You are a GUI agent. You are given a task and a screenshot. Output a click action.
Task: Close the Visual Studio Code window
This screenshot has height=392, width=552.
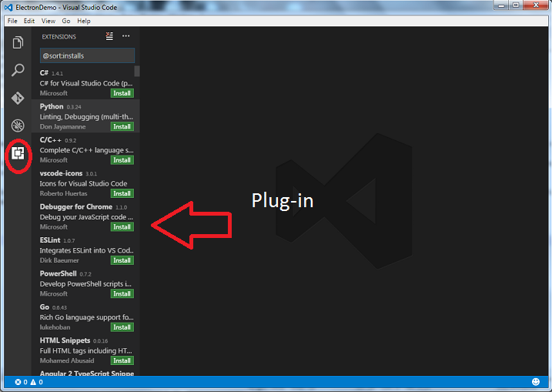click(x=536, y=5)
